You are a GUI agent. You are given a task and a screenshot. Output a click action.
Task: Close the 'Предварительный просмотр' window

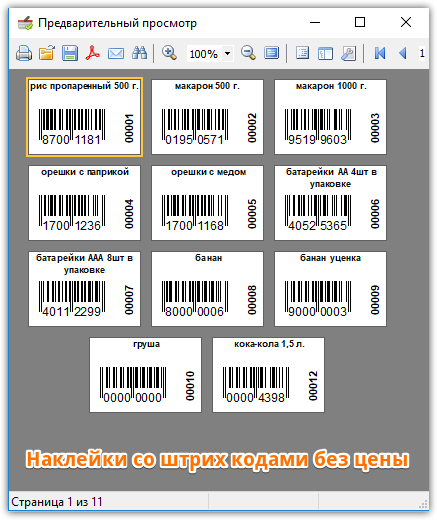coord(406,22)
